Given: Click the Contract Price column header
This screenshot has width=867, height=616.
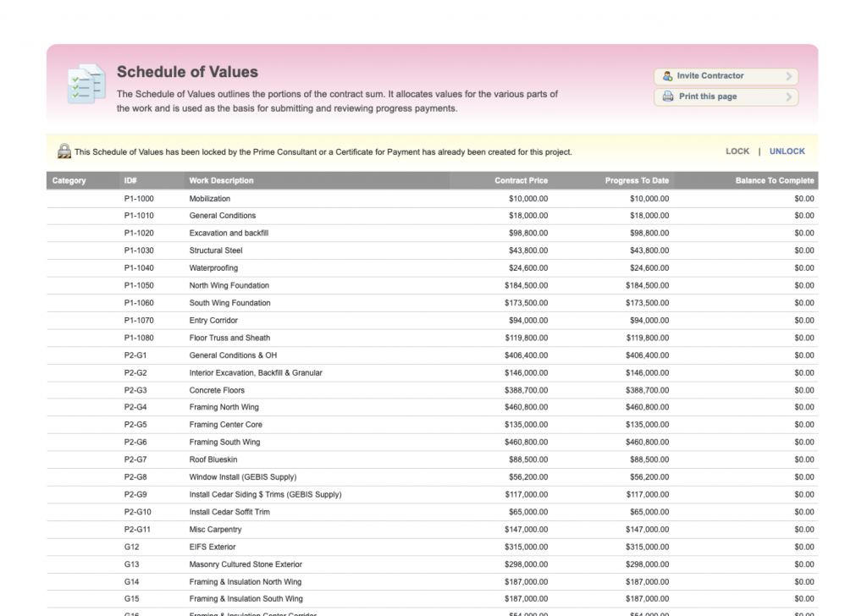Looking at the screenshot, I should pyautogui.click(x=521, y=181).
